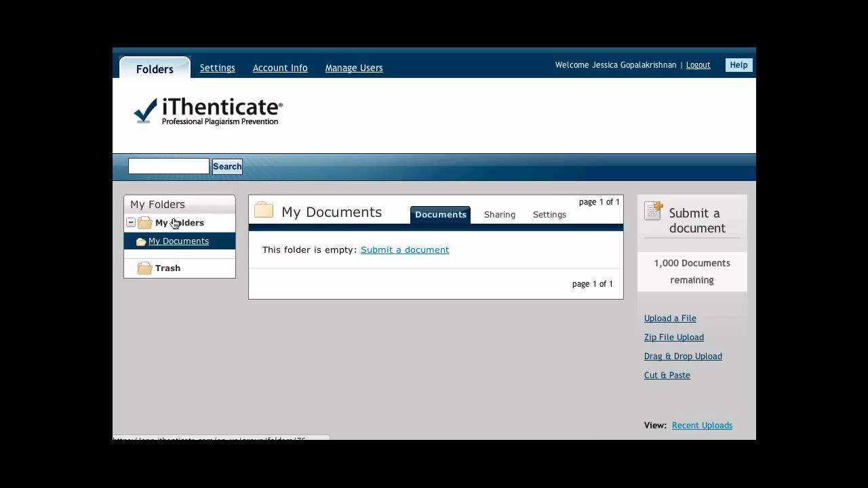
Task: Select the Trash folder label
Action: [x=167, y=268]
